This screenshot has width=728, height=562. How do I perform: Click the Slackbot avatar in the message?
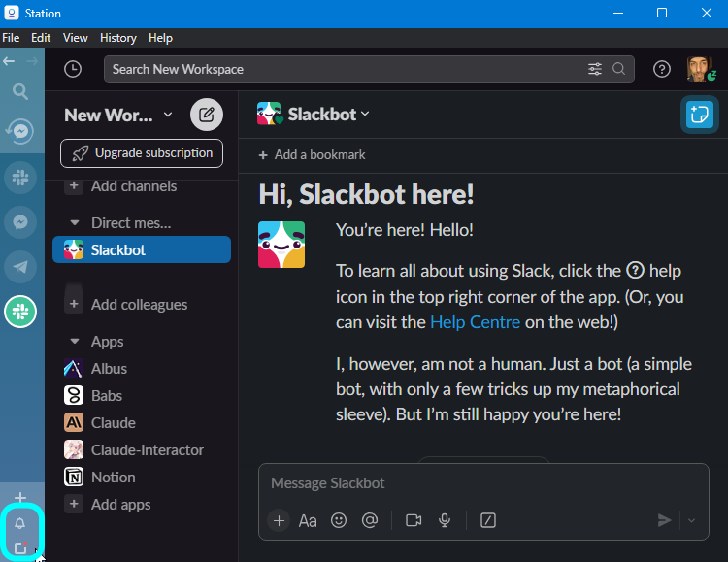click(281, 245)
